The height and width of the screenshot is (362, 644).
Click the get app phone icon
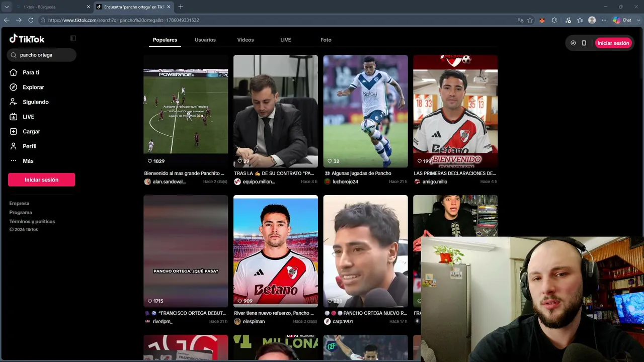[x=584, y=43]
